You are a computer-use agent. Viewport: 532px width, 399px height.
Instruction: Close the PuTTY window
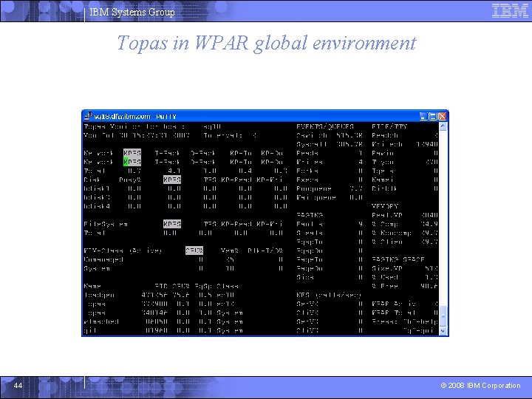pyautogui.click(x=442, y=117)
